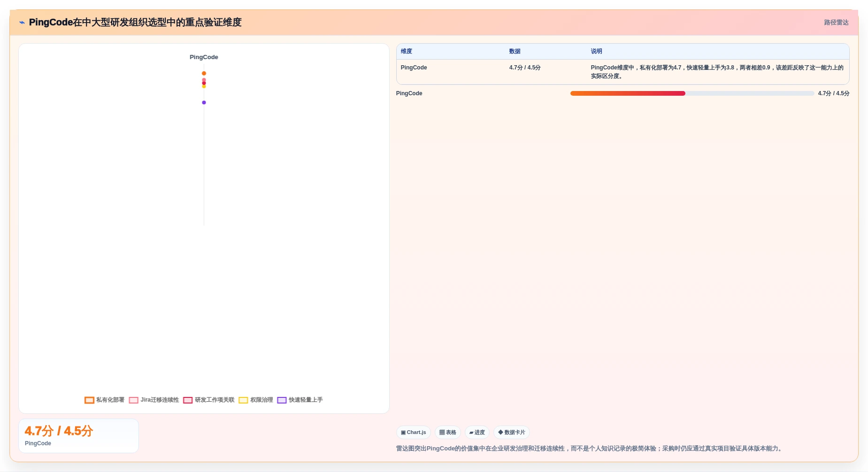Click the orange data point on the chart
This screenshot has height=472, width=868.
[204, 73]
